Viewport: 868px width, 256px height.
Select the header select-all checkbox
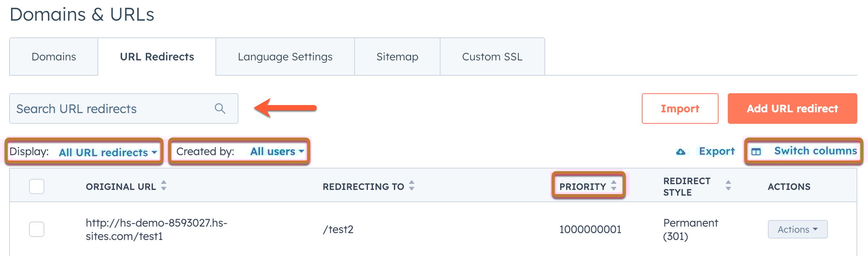pyautogui.click(x=36, y=186)
